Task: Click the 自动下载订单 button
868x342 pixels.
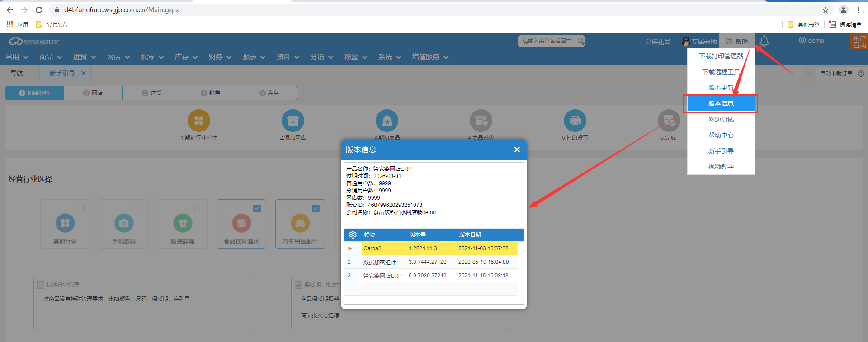Action: coord(836,73)
